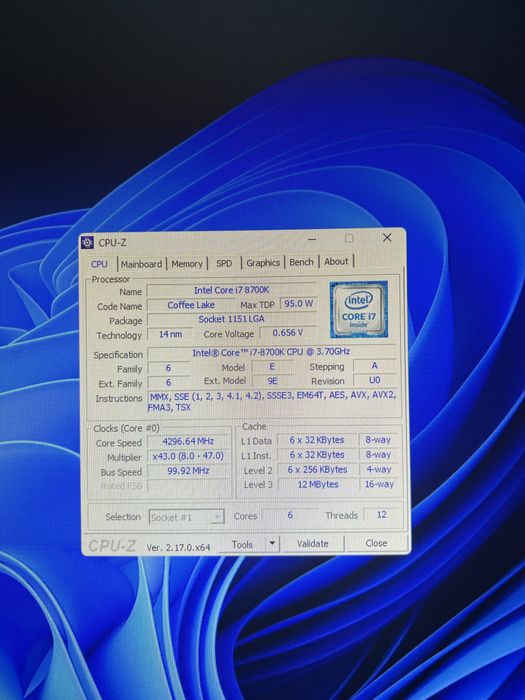Click the version text Ver. 2.17.0.x64

(179, 547)
